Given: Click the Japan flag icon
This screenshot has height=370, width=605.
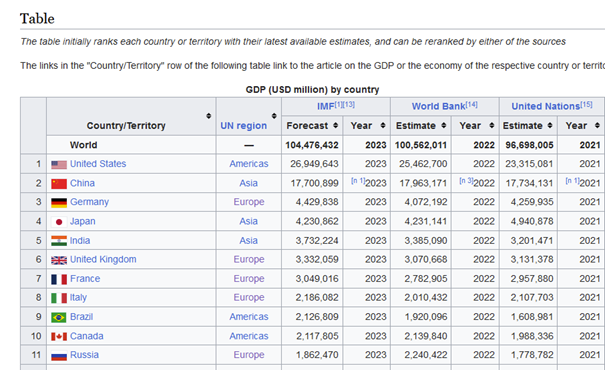Looking at the screenshot, I should (x=59, y=222).
